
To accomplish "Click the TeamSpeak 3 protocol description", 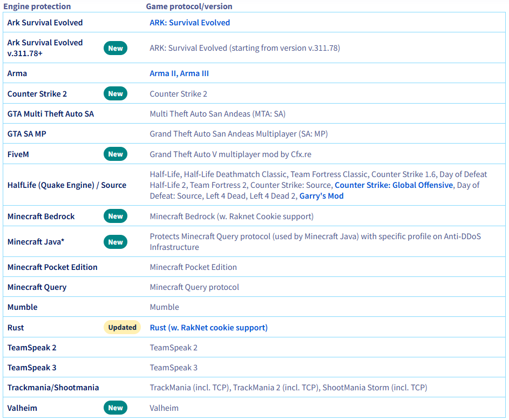I will (173, 368).
